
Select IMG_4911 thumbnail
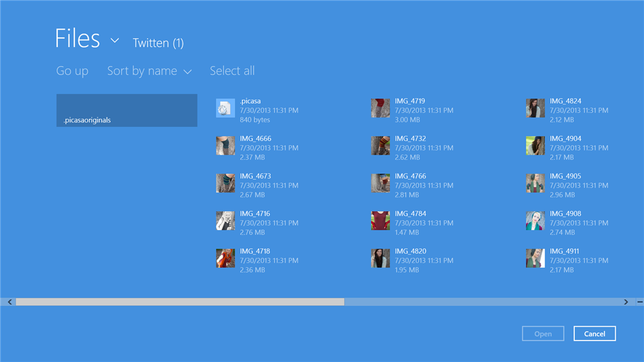(x=535, y=258)
